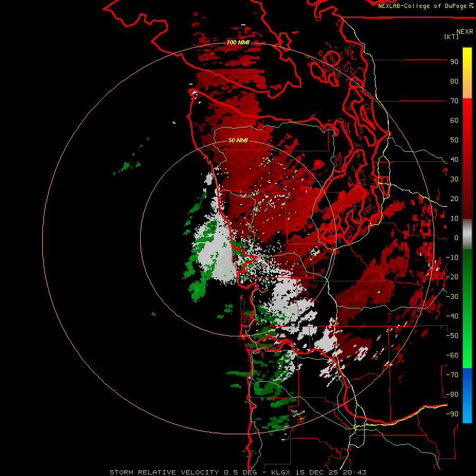Pick the -80 knot value on scale

452,395
